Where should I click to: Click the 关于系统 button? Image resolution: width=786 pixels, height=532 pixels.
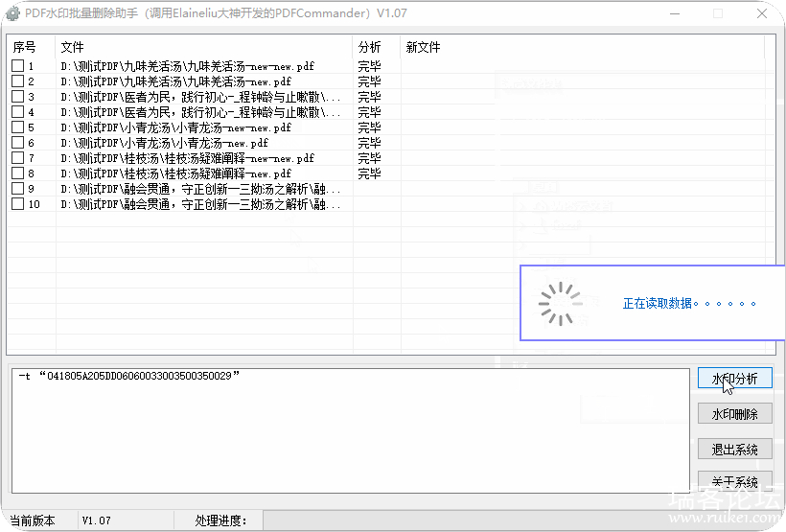(734, 481)
